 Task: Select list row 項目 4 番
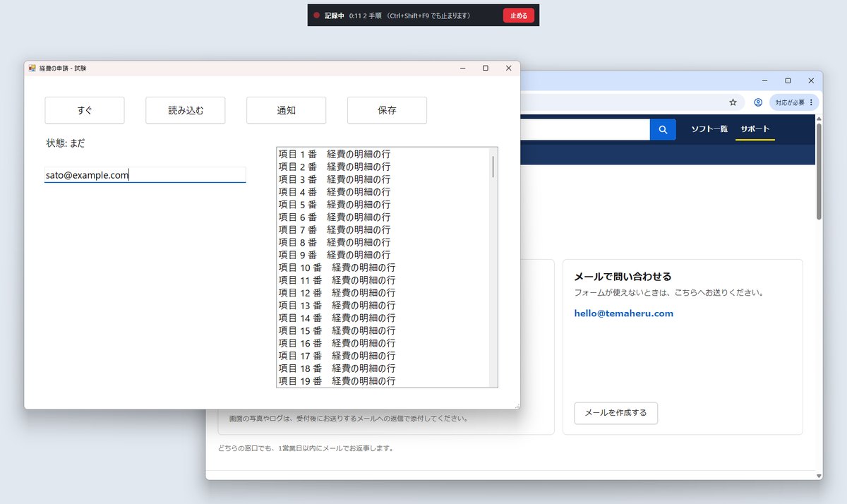point(382,192)
